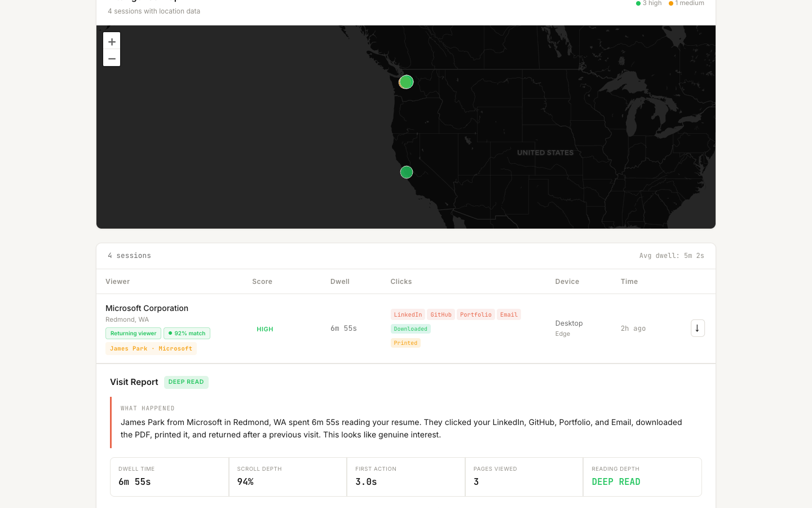Click the Reading Depth stat card
The image size is (812, 508).
point(642,477)
